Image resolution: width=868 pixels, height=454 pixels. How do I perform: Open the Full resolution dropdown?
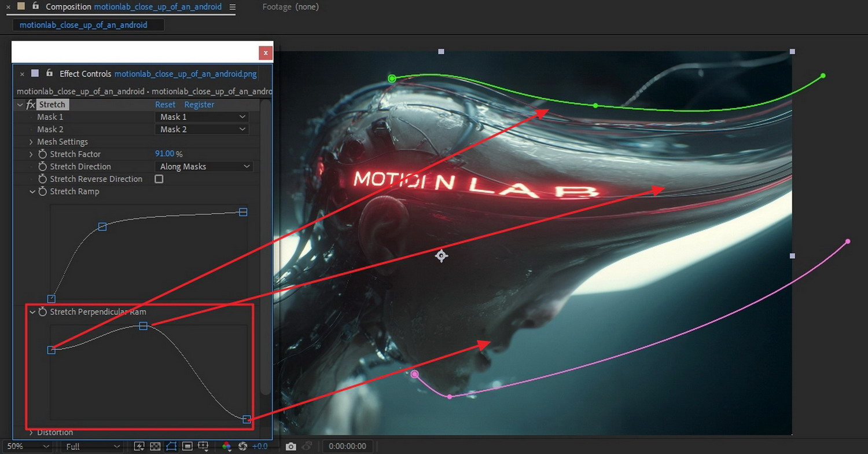[x=92, y=446]
